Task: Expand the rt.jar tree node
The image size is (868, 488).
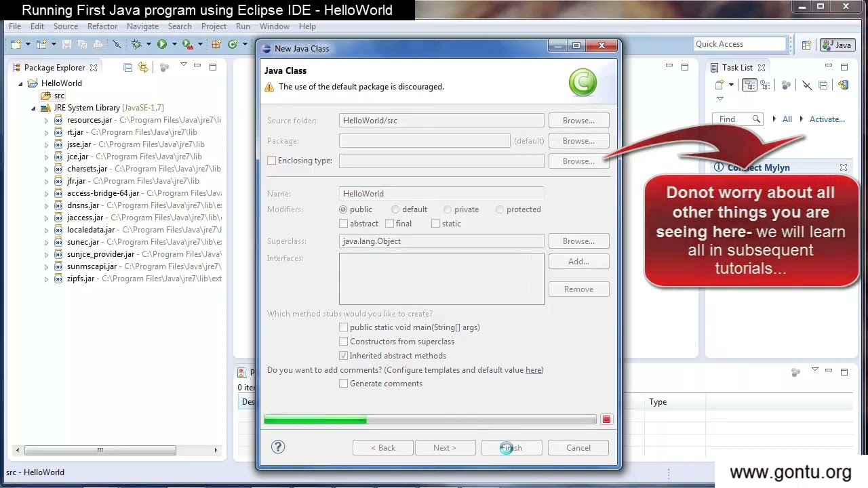Action: (x=46, y=132)
